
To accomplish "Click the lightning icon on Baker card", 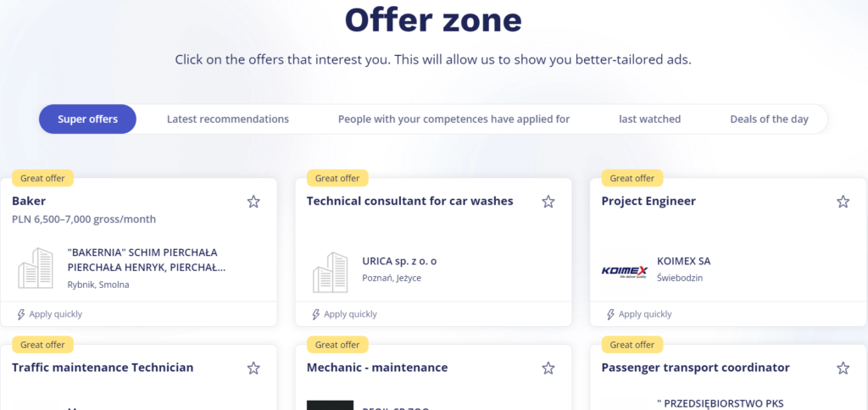I will click(x=21, y=314).
